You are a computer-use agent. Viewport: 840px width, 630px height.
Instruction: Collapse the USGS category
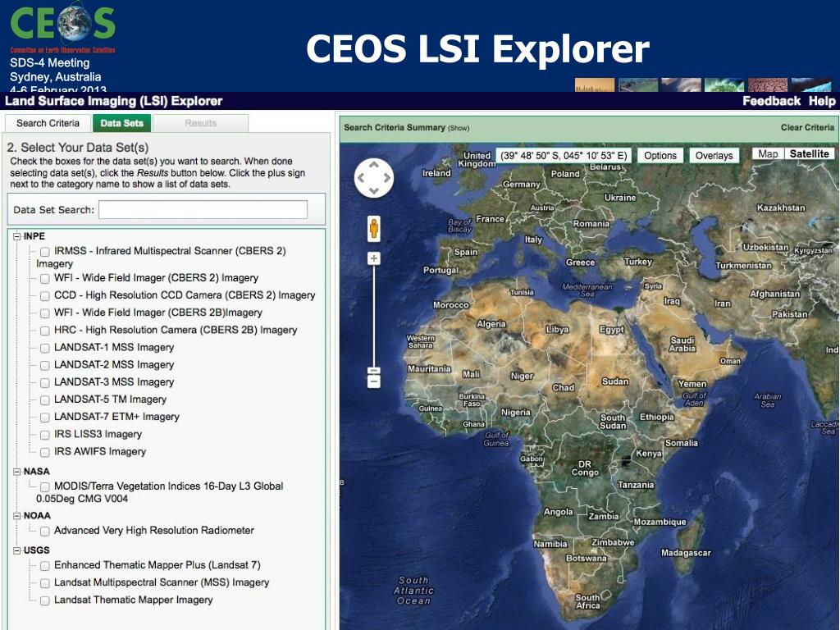[x=16, y=550]
